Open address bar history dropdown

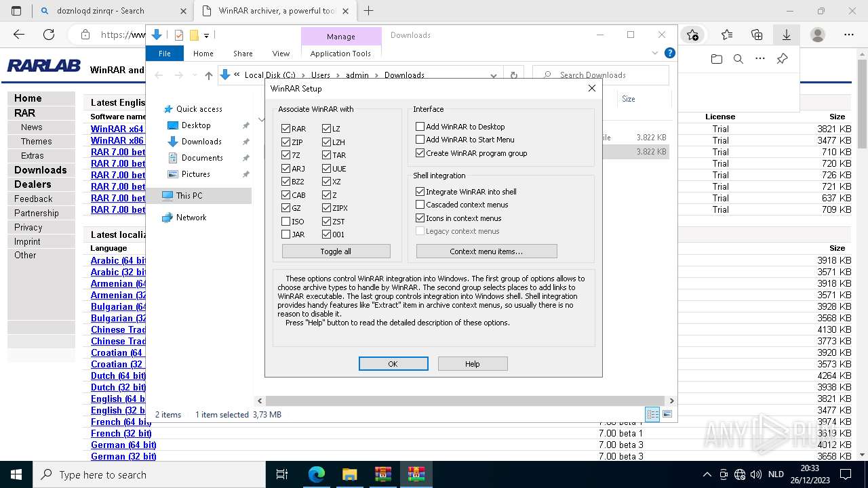point(494,75)
